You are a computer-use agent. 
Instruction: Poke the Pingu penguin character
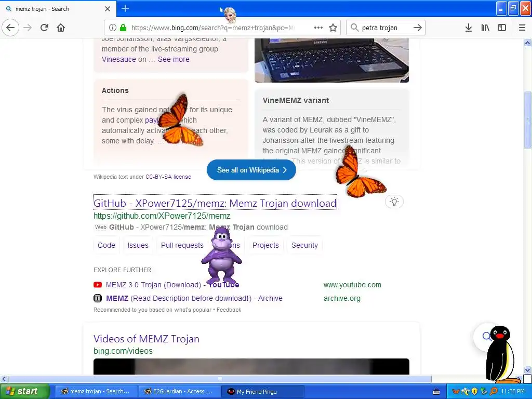click(500, 354)
